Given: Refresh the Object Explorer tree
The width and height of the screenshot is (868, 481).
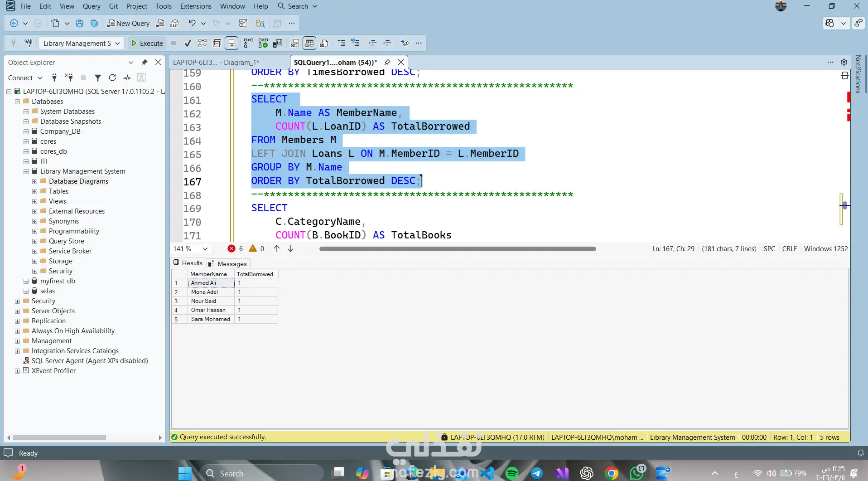Looking at the screenshot, I should pyautogui.click(x=112, y=78).
